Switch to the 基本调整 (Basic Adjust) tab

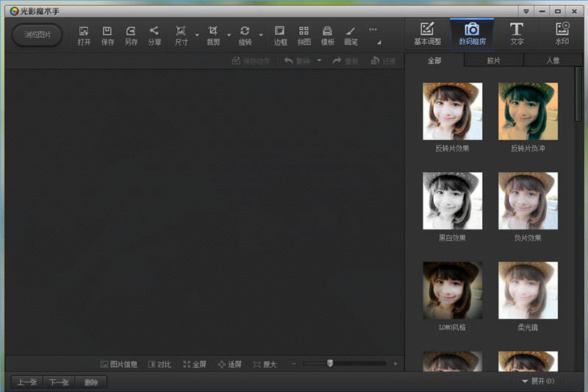pos(427,34)
